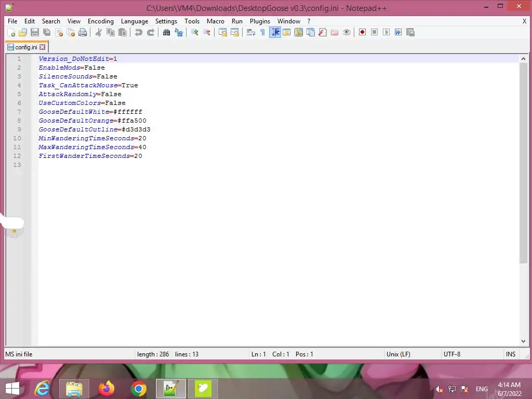Image resolution: width=532 pixels, height=399 pixels.
Task: Open the Document Map icon
Action: pyautogui.click(x=299, y=32)
